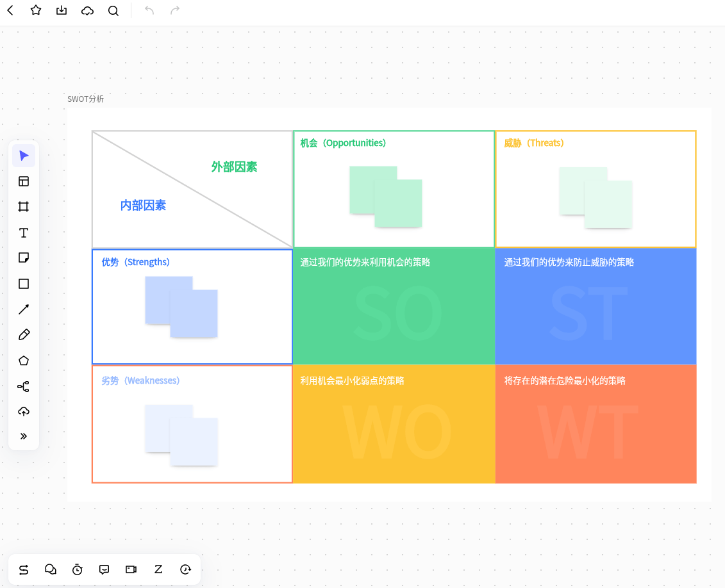Open the templates layout panel
725x588 pixels.
[x=24, y=181]
